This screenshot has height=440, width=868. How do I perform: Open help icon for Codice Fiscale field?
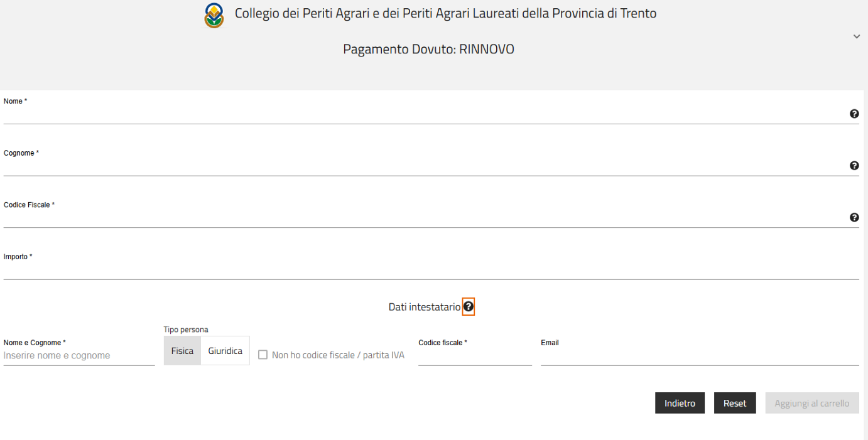[x=854, y=217]
